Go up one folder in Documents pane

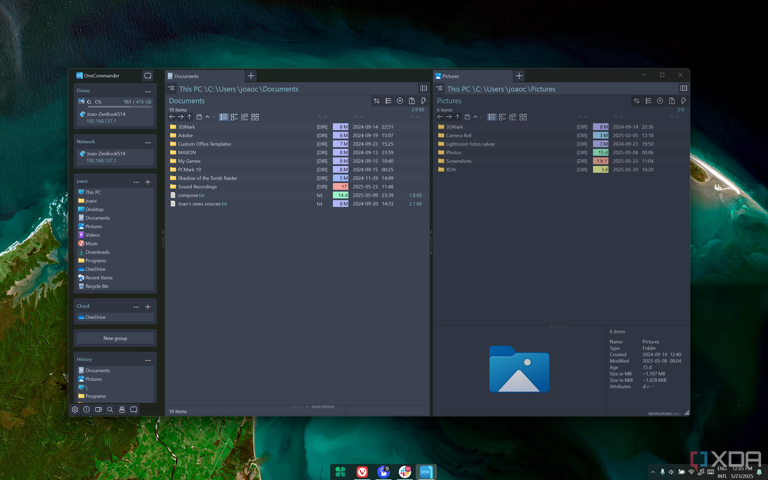(190, 117)
